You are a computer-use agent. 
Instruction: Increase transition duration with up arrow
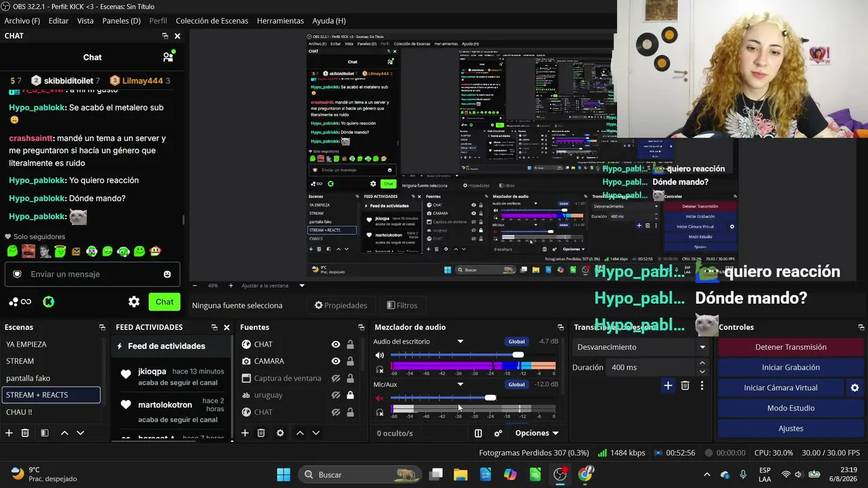tap(702, 363)
